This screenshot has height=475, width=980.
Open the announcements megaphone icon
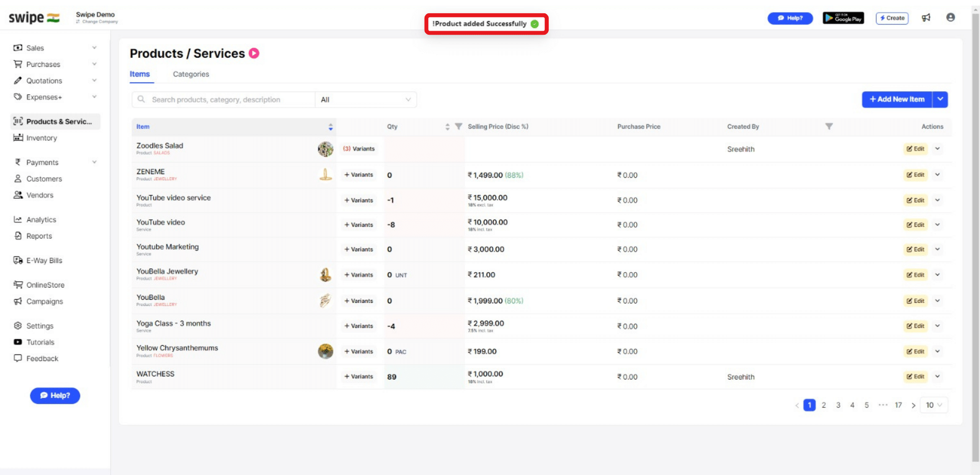[926, 17]
